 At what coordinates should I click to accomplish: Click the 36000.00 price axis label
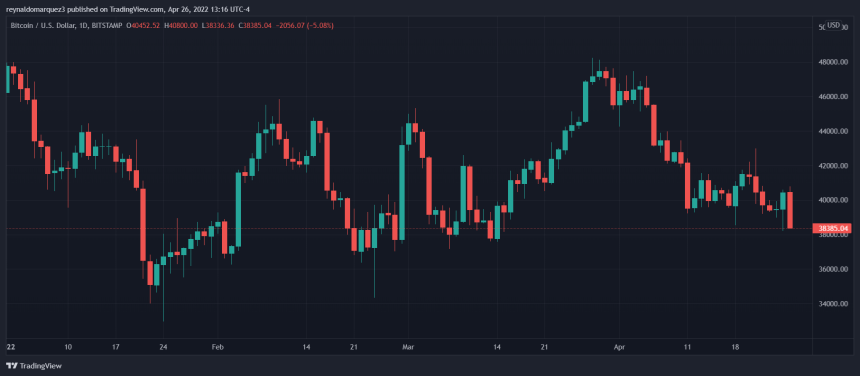(x=833, y=270)
